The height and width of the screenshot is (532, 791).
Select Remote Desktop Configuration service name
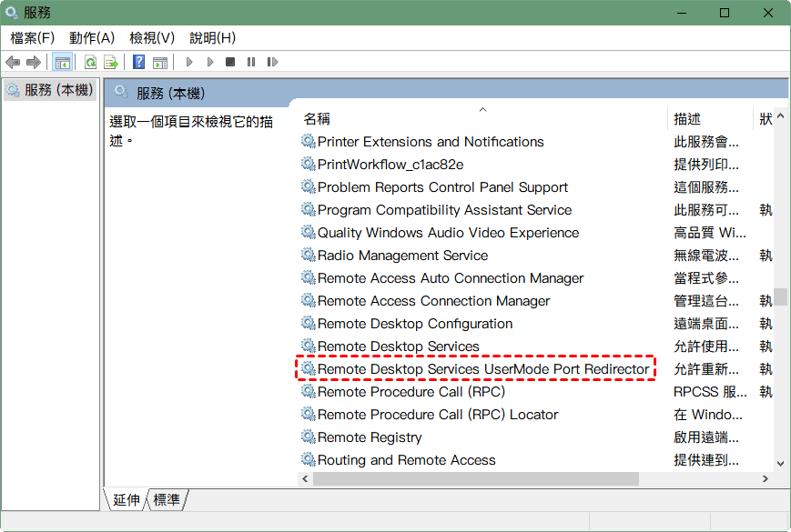(x=415, y=324)
